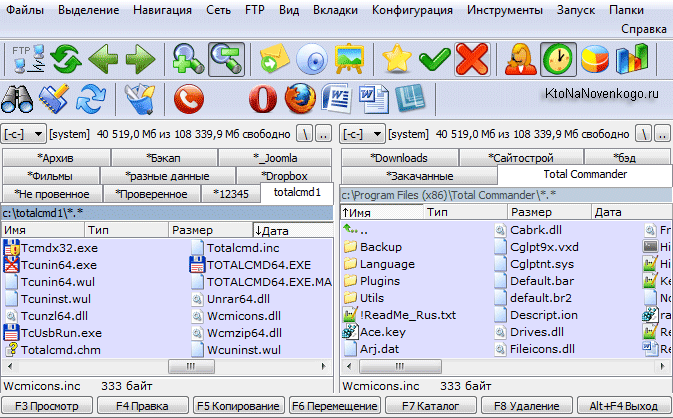
Task: Switch to the *Downloads tab
Action: click(400, 158)
